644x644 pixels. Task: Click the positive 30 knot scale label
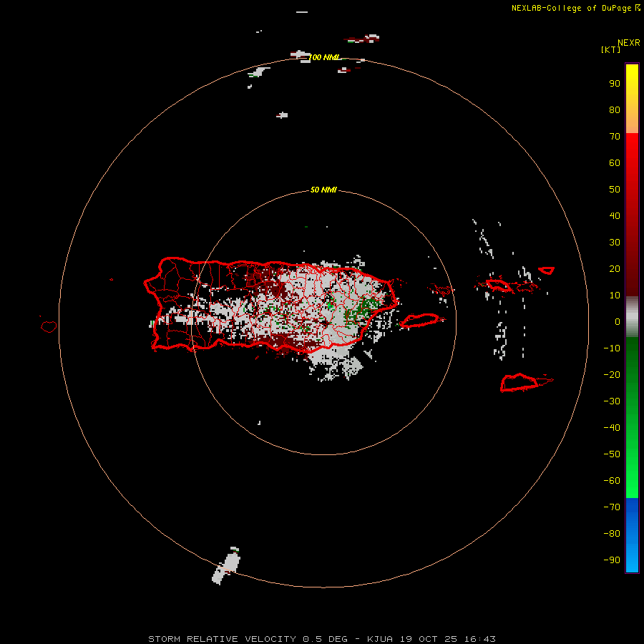pos(615,243)
